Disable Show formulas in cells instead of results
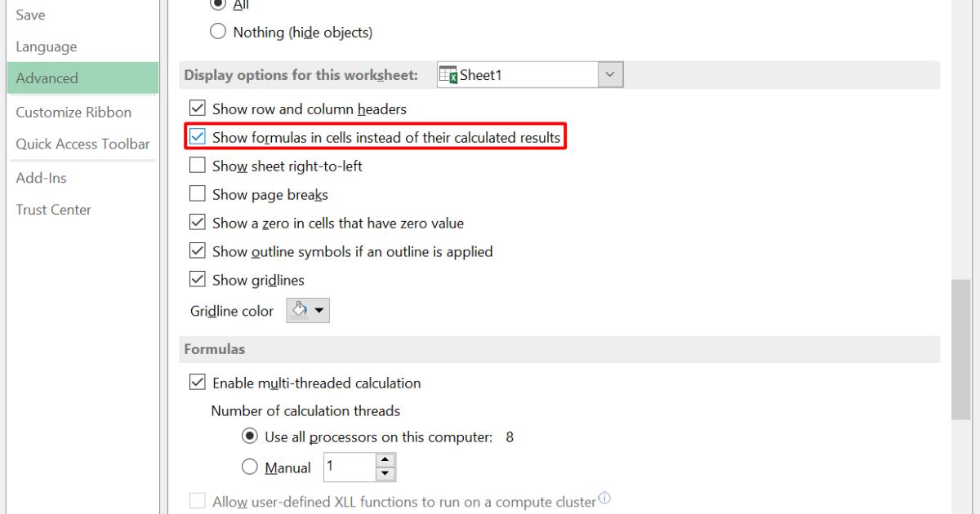The width and height of the screenshot is (980, 514). click(197, 137)
